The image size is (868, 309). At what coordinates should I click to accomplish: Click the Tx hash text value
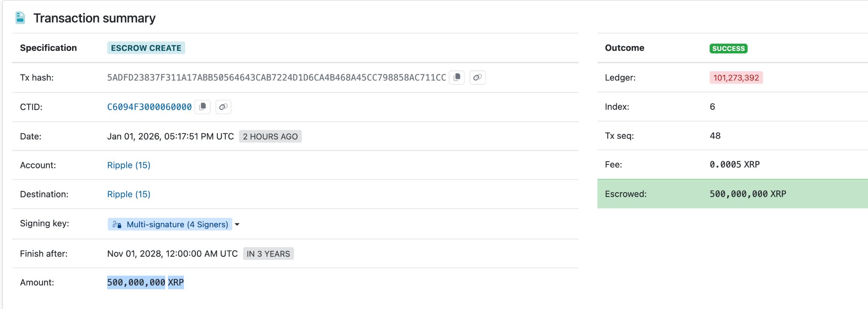coord(276,78)
